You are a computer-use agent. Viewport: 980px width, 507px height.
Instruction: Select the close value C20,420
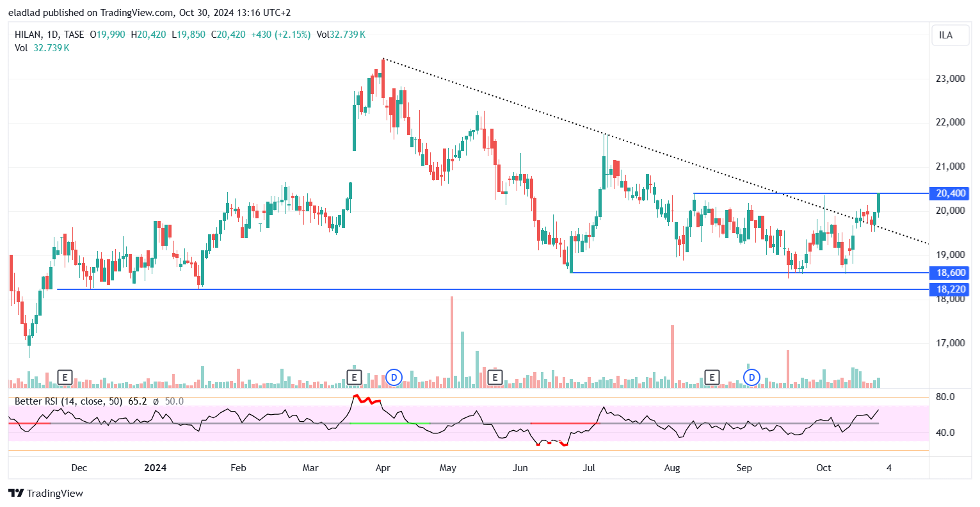point(228,35)
